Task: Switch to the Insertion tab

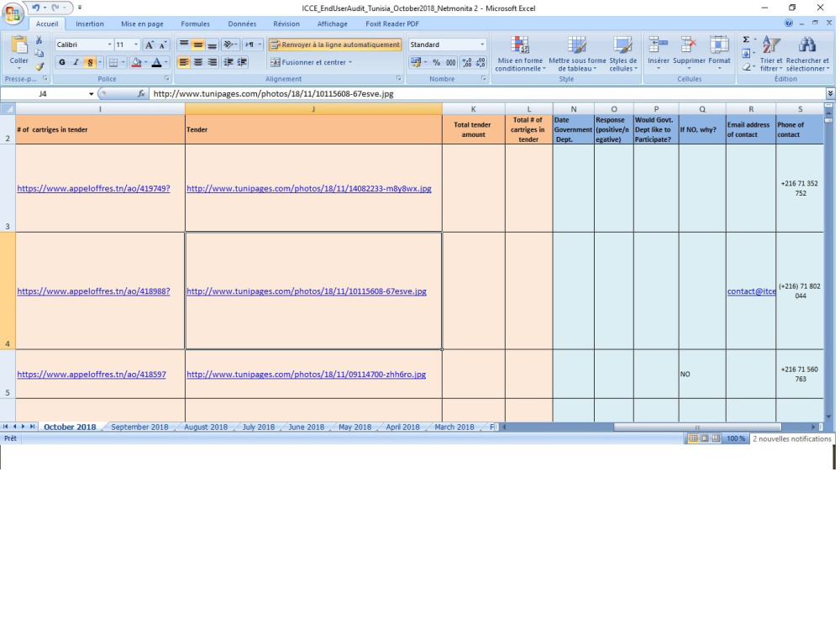Action: (x=90, y=24)
